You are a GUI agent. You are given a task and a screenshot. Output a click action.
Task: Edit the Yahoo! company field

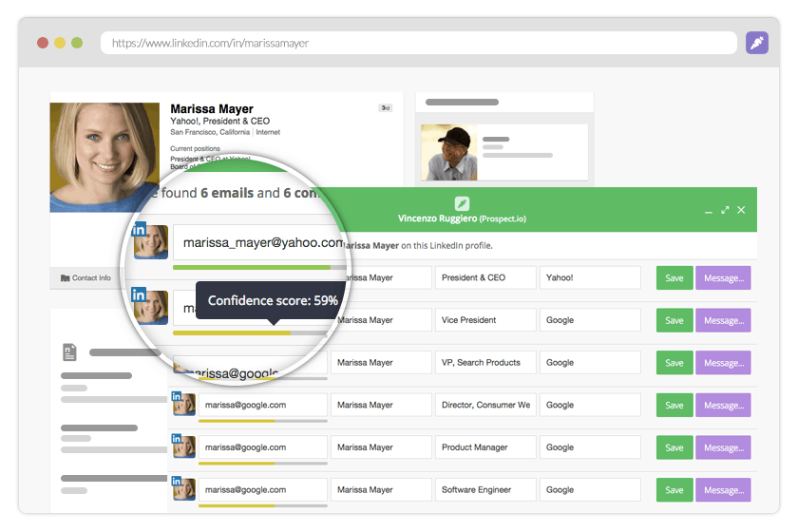coord(590,277)
